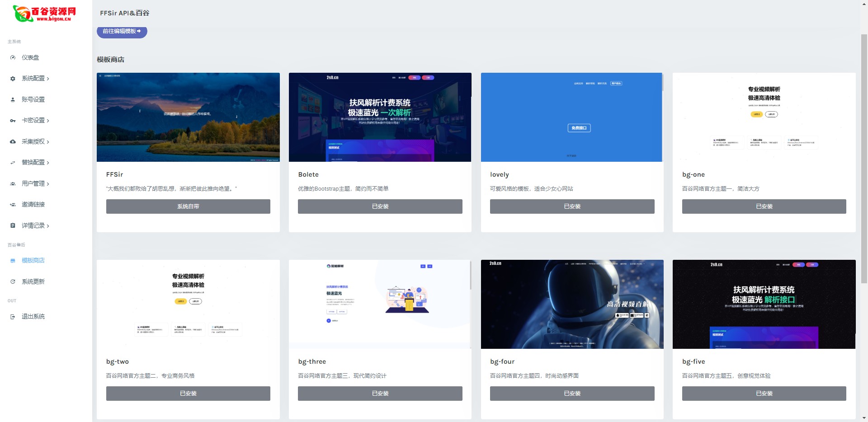
Task: Click the 模板商店 template store icon
Action: point(13,260)
